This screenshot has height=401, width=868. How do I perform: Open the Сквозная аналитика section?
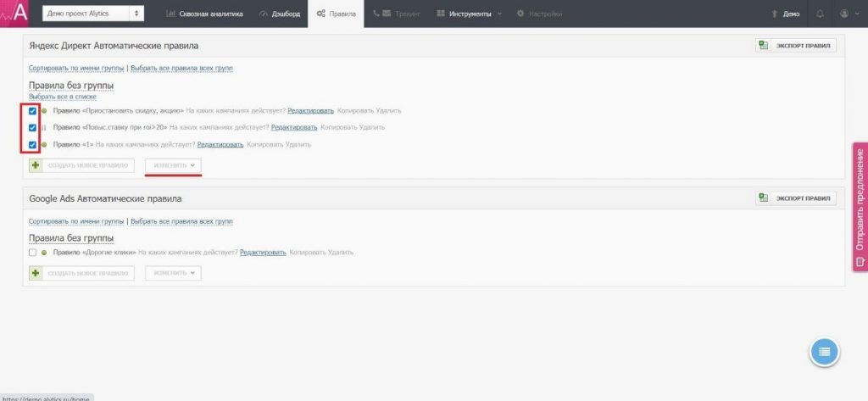(205, 14)
